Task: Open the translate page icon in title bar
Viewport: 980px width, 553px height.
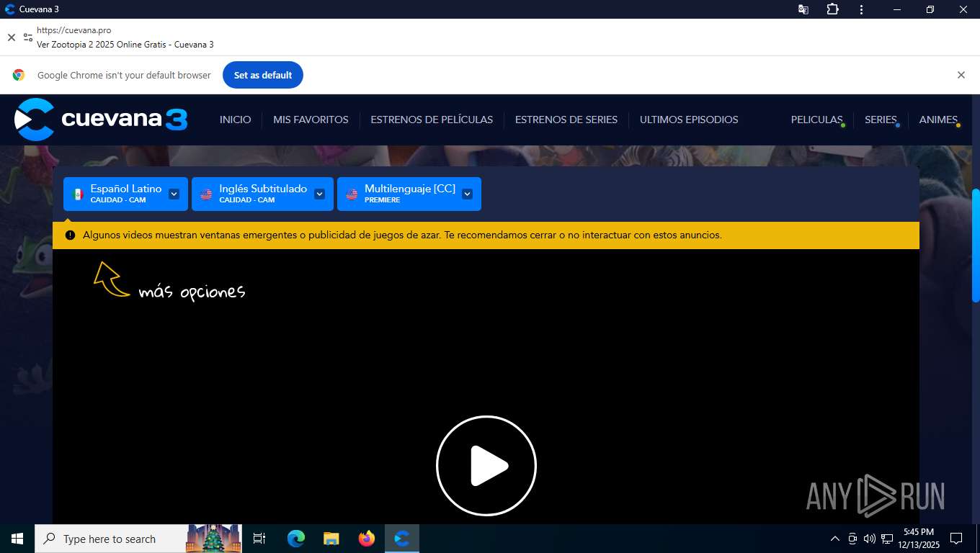Action: click(x=803, y=9)
